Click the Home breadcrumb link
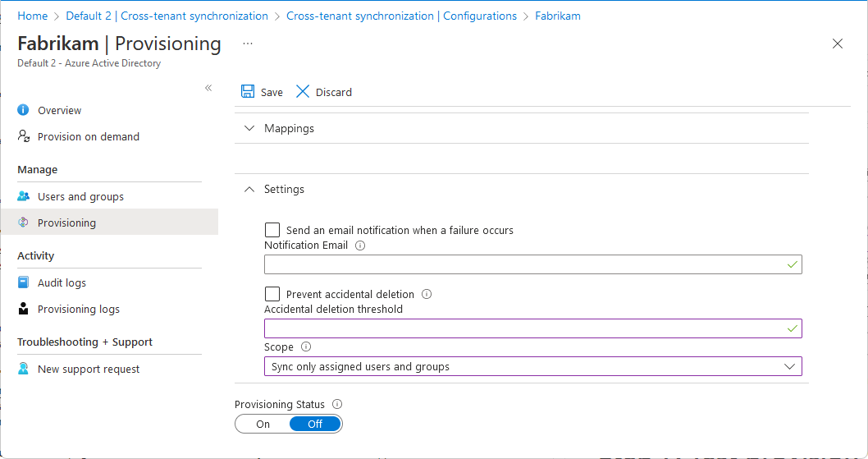The width and height of the screenshot is (868, 459). [x=33, y=16]
